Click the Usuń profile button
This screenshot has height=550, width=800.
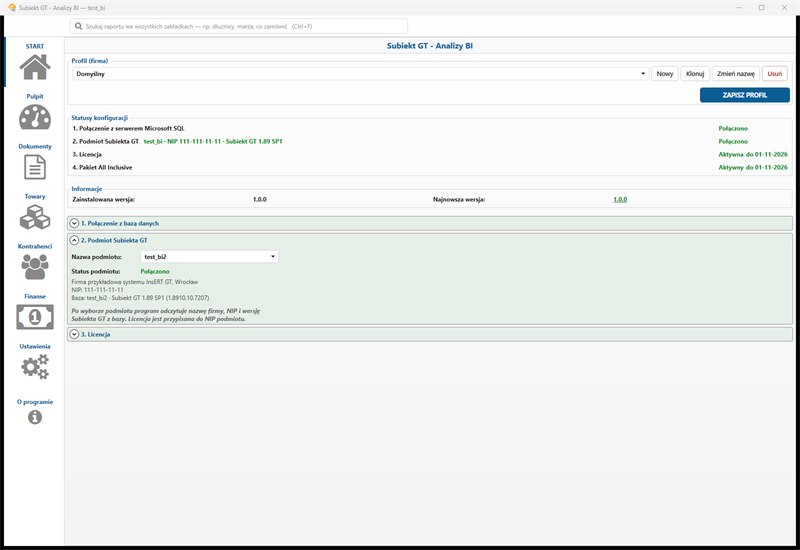(774, 74)
